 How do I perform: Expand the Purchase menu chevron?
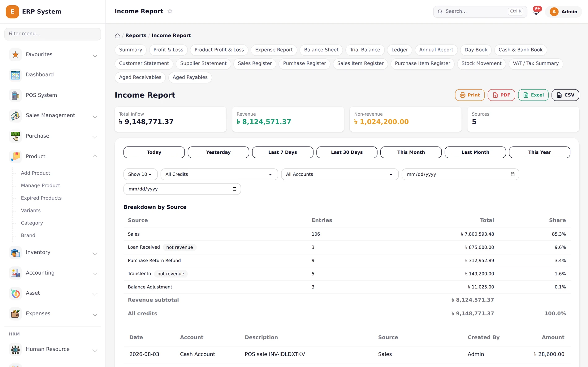[x=95, y=137]
